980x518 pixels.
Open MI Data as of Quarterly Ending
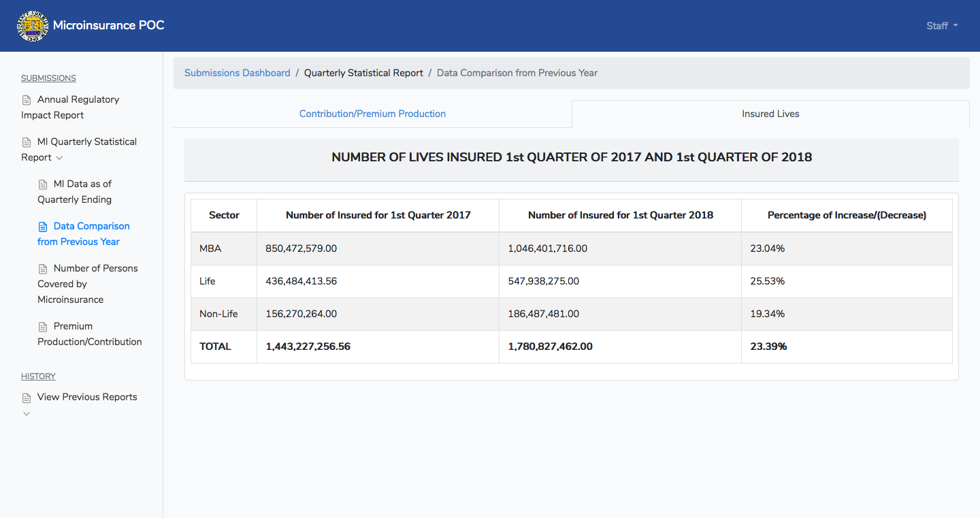click(75, 191)
